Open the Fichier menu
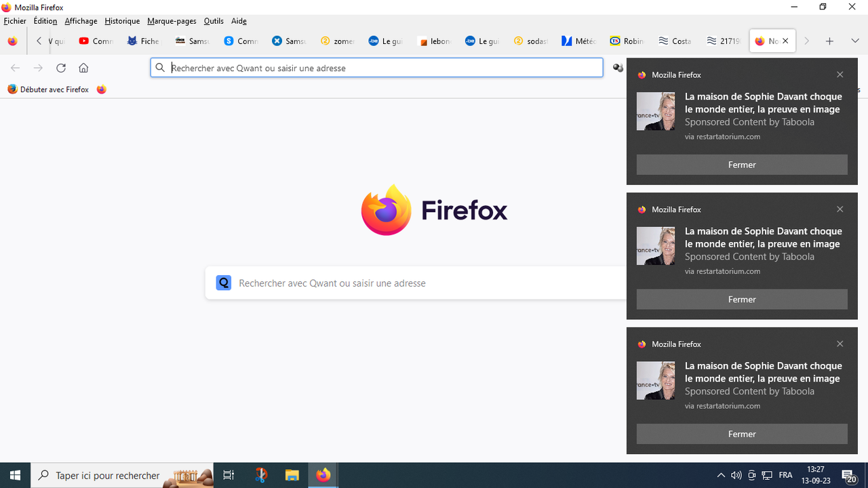The image size is (868, 488). 15,21
